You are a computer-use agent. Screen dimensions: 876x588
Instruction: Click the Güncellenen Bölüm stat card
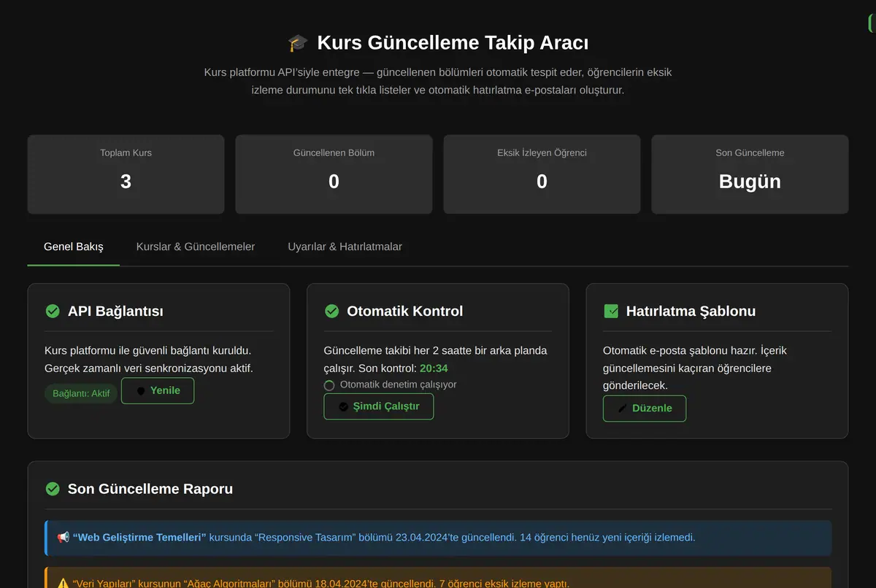(334, 174)
